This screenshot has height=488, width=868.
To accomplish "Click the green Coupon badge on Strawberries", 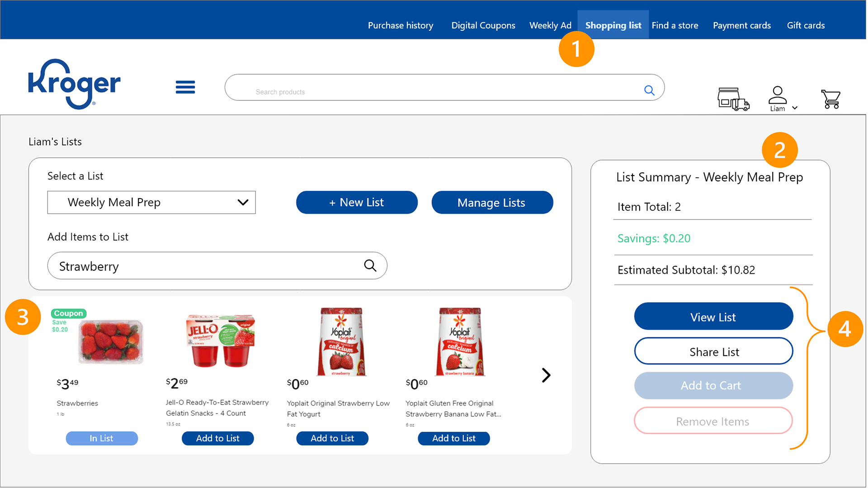I will coord(69,313).
